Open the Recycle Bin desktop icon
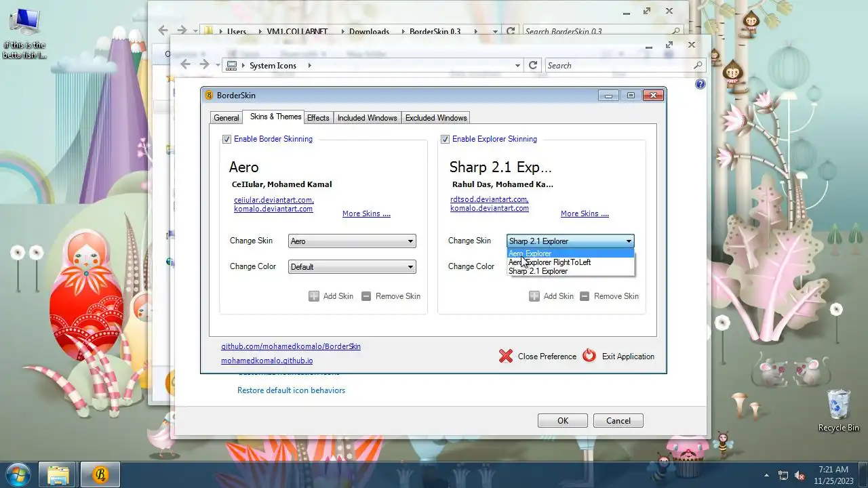Viewport: 868px width, 488px height. [x=839, y=411]
